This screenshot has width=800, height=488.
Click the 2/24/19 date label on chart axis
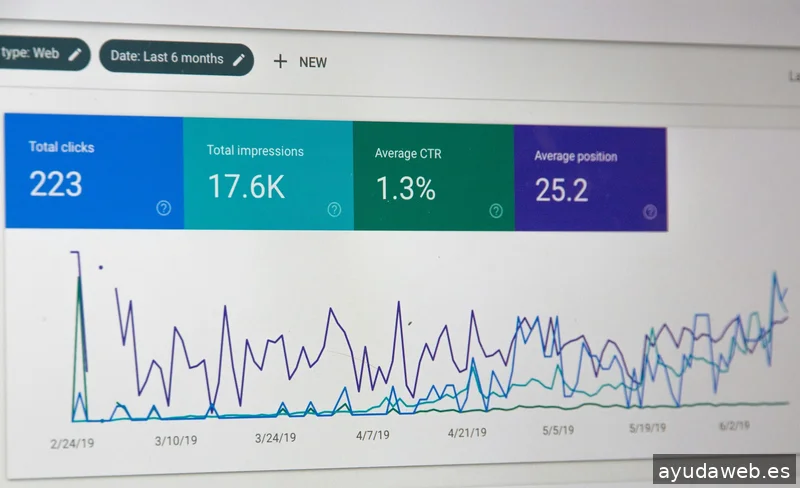pos(72,441)
